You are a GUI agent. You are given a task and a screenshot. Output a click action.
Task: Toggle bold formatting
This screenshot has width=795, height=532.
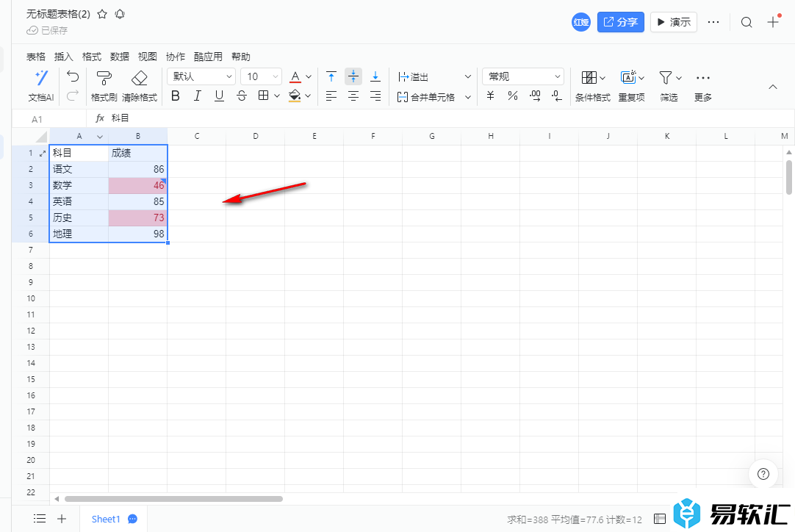point(175,96)
